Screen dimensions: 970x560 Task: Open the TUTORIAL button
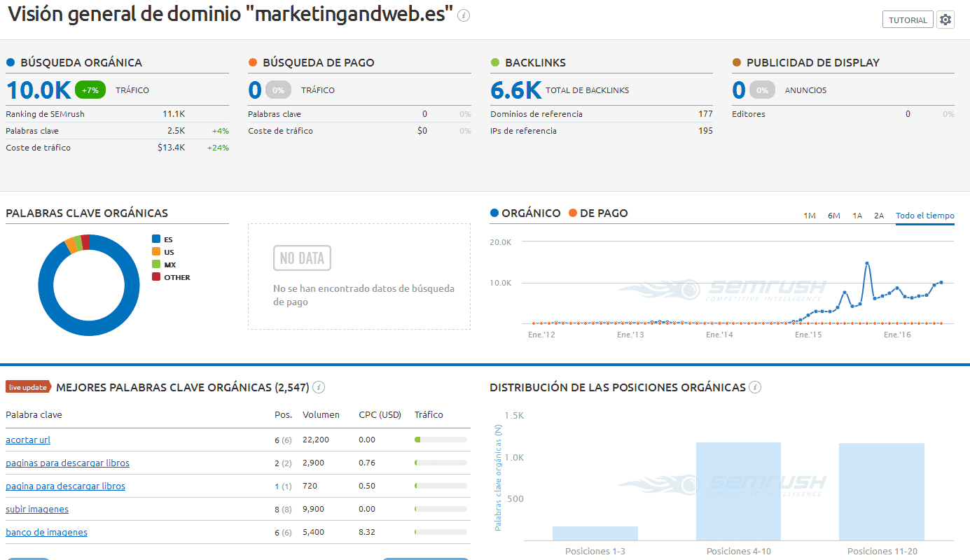(x=908, y=20)
